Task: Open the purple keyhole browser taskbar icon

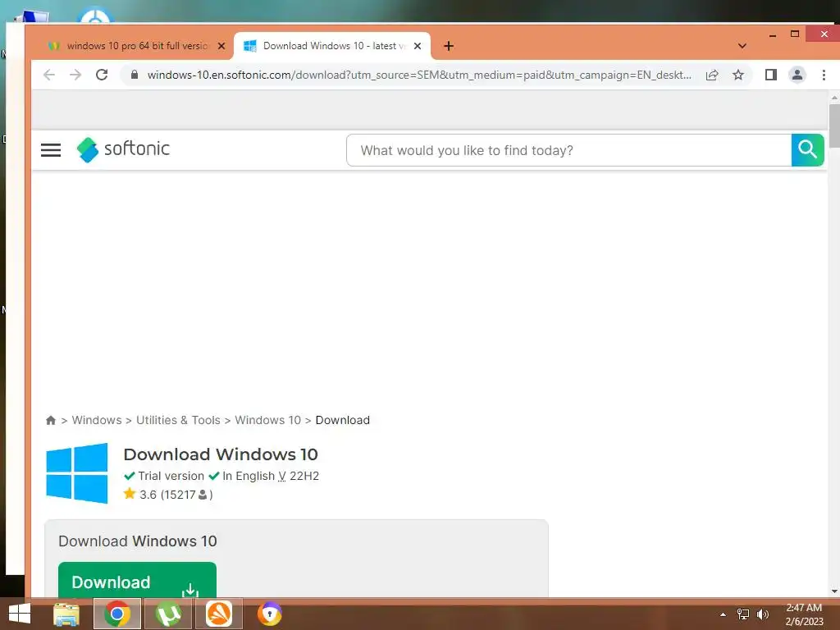Action: click(x=269, y=614)
